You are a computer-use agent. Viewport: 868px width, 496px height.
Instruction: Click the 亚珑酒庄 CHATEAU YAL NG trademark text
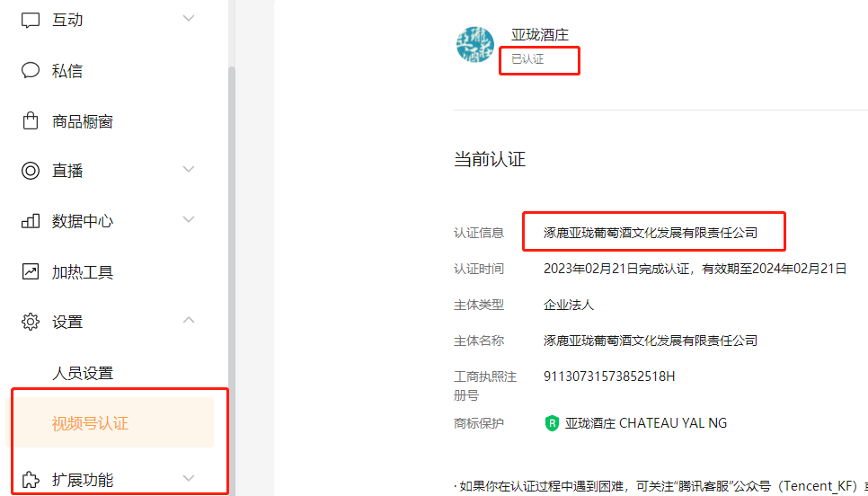646,423
